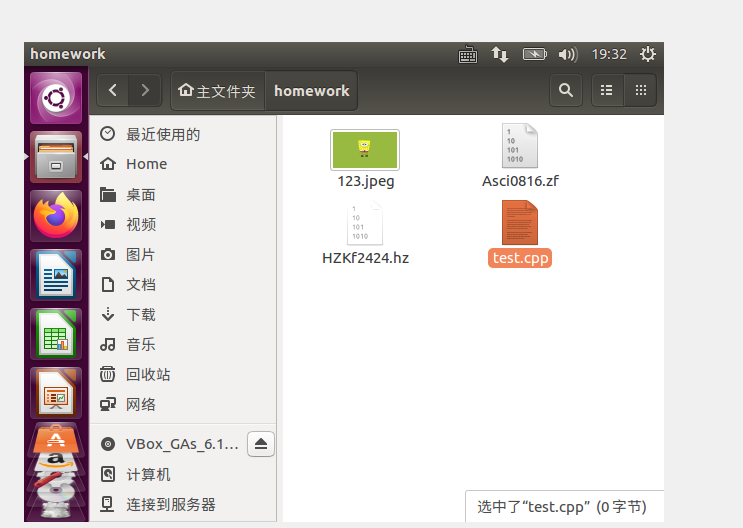Select VBox_GAs_6.1 disc in sidebar
Image resolution: width=743 pixels, height=528 pixels.
point(168,444)
